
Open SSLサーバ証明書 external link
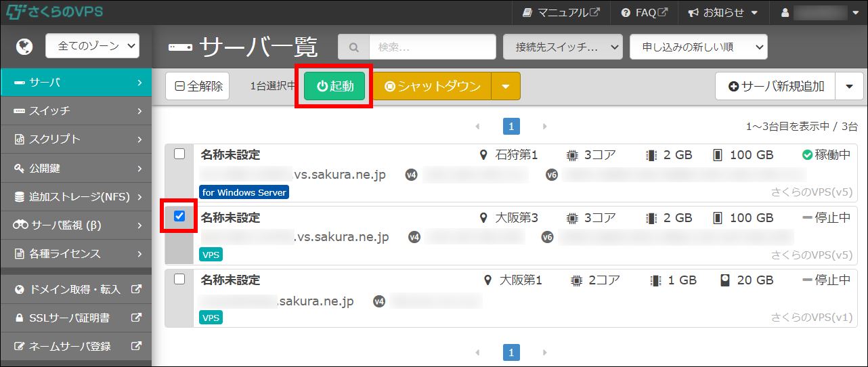point(76,318)
